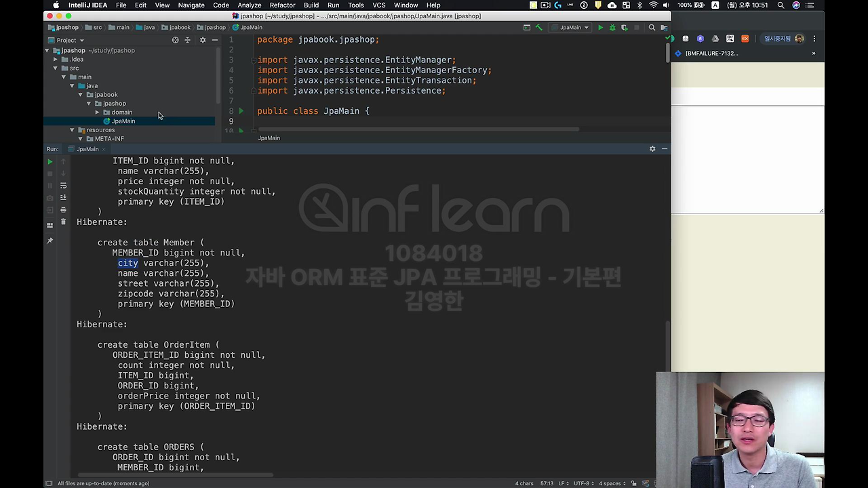Collapse the src folder
This screenshot has width=868, height=488.
56,68
